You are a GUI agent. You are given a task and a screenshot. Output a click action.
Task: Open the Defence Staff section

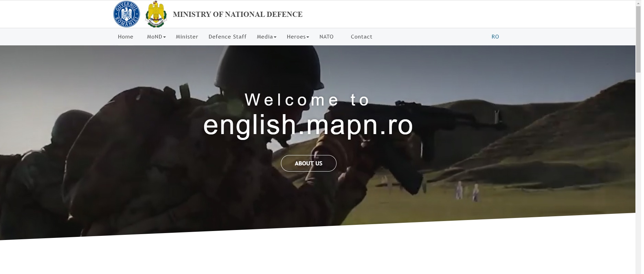coord(227,37)
